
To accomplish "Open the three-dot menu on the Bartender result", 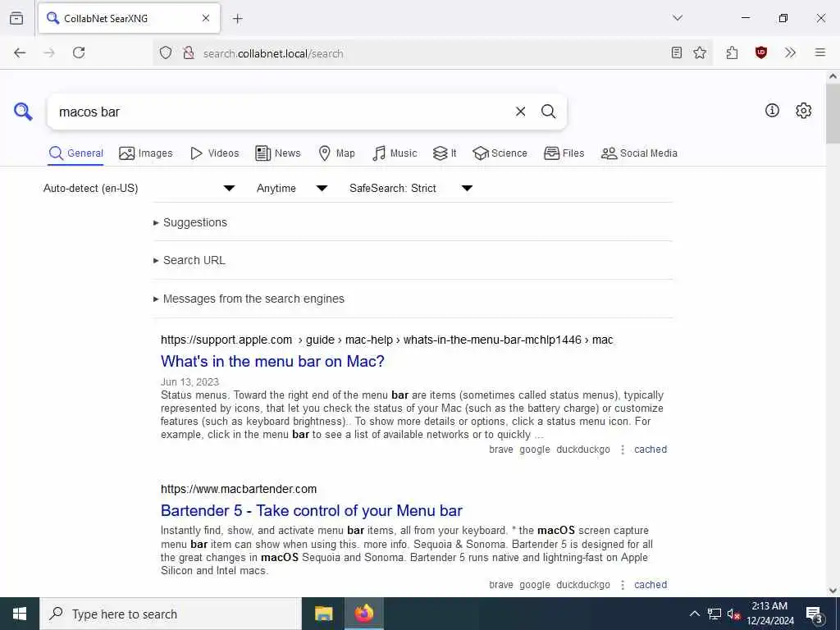I will point(623,585).
